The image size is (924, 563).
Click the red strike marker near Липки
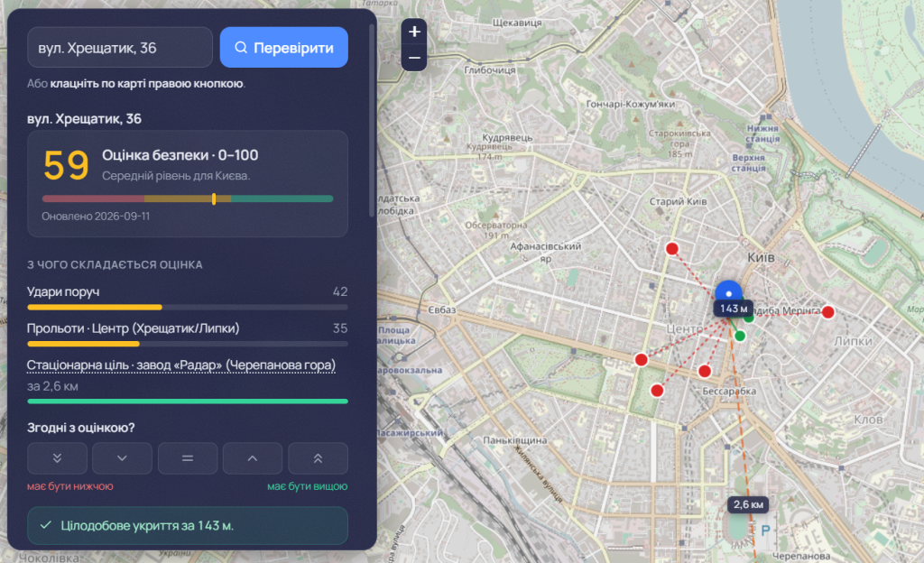(828, 312)
